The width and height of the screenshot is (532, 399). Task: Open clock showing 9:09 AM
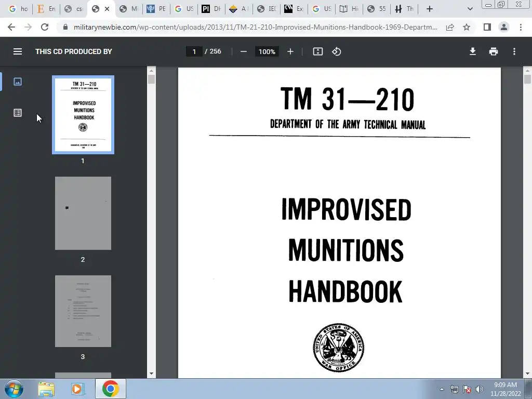pos(506,389)
